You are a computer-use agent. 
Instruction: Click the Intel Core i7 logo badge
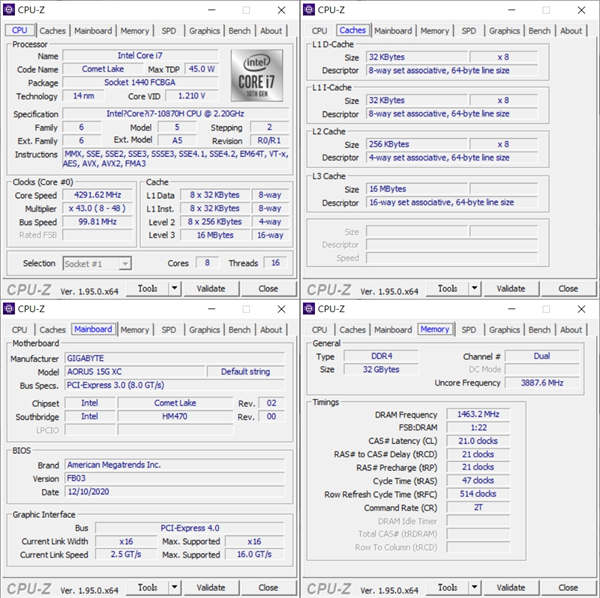click(x=257, y=75)
